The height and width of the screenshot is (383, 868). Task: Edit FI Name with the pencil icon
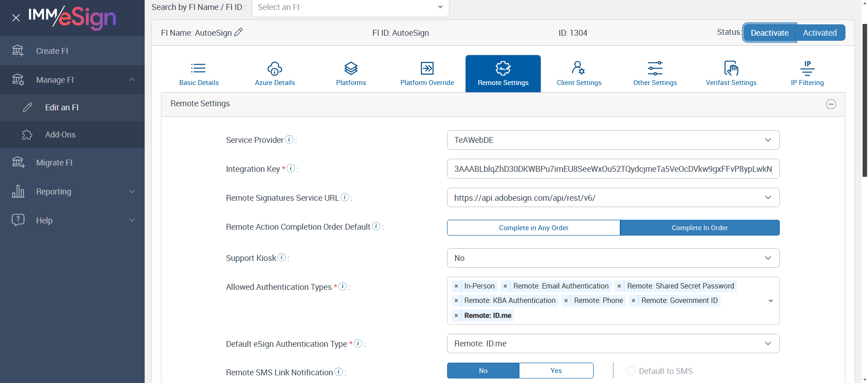[239, 32]
